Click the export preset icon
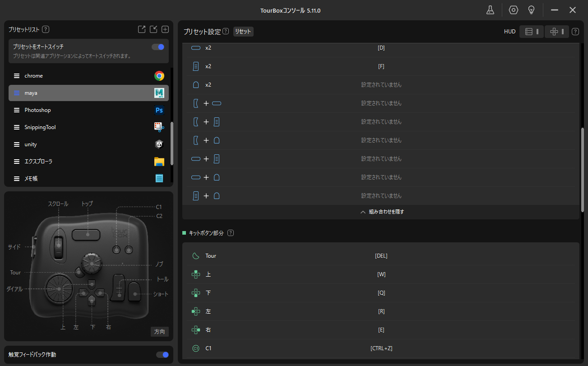The width and height of the screenshot is (588, 366). 142,29
